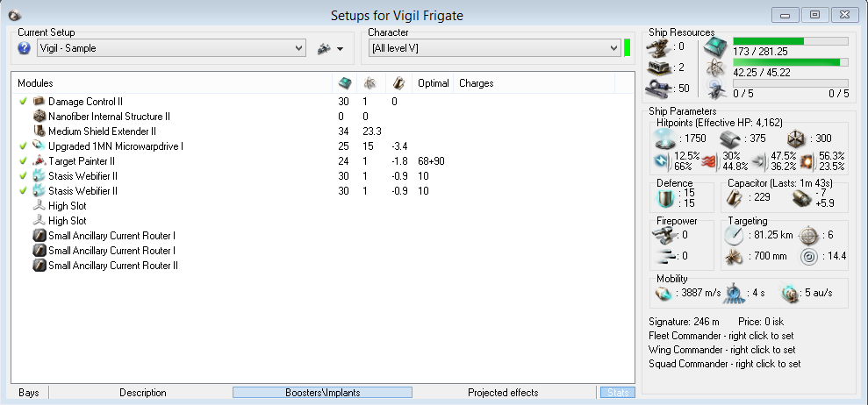Click the Damage Control II module icon
Viewport: 868px width, 405px height.
click(x=39, y=102)
